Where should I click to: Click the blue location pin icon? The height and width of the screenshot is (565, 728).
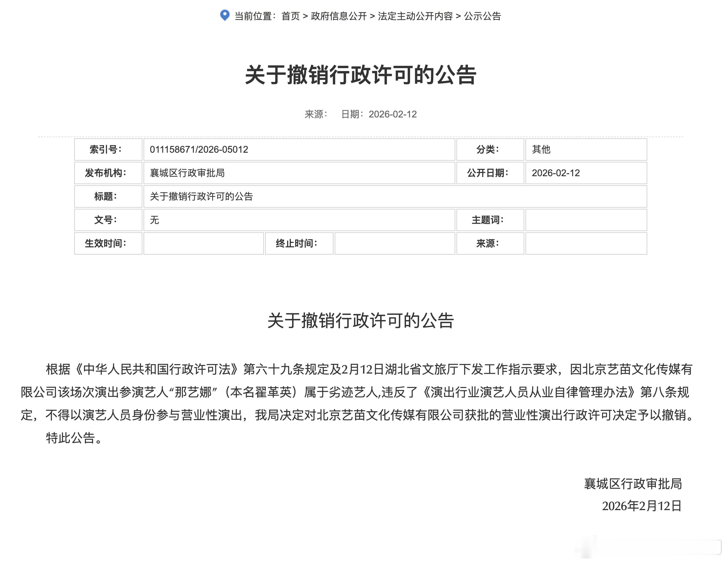(225, 15)
